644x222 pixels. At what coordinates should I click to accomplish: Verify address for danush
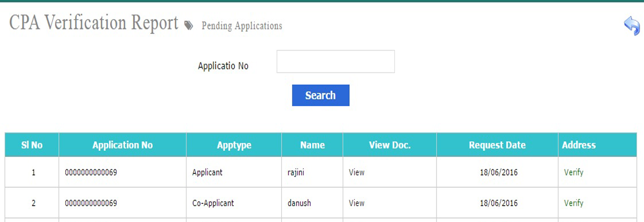(x=574, y=203)
